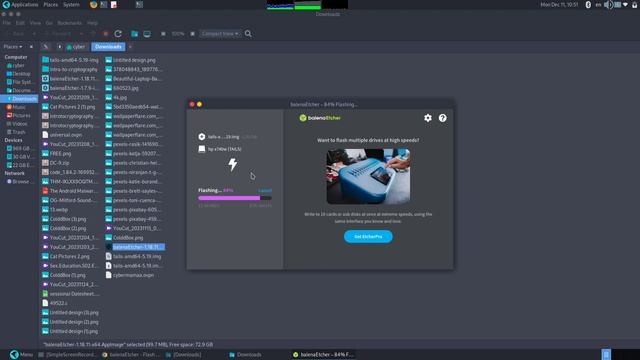
Task: Click the clock in top panel
Action: [559, 4]
